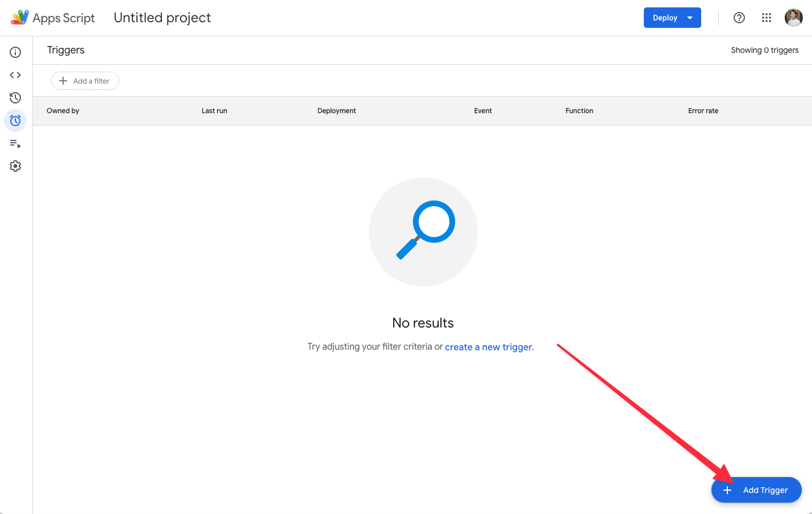Follow the create a new trigger link
This screenshot has height=514, width=812.
pos(489,347)
